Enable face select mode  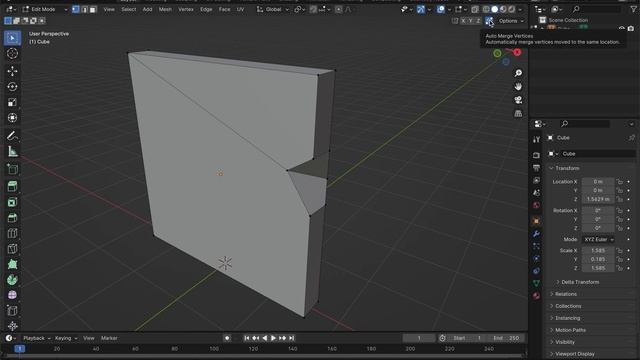pyautogui.click(x=93, y=9)
